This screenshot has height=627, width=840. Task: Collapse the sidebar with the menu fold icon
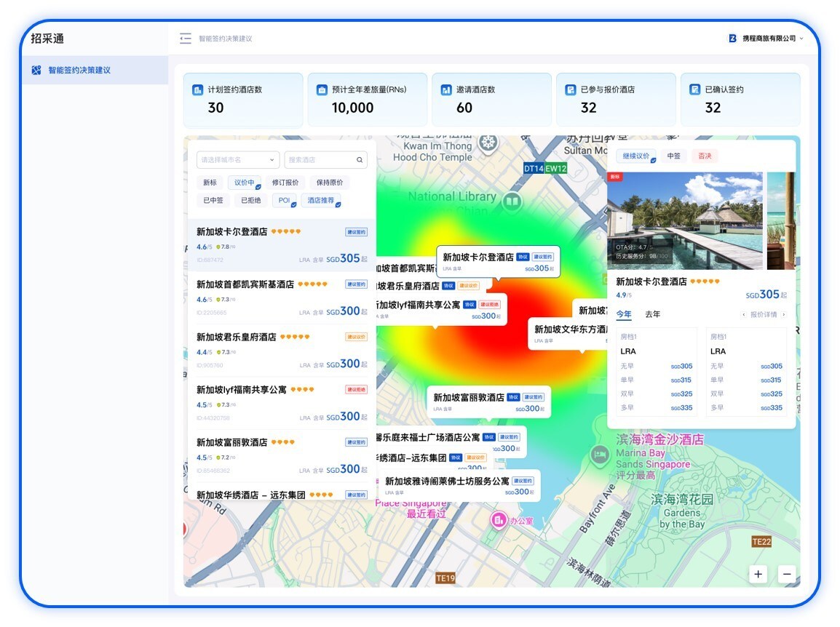186,39
